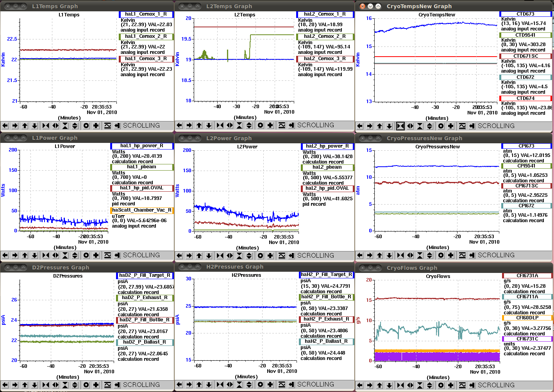The width and height of the screenshot is (554, 392).
Task: Zoom out vertically in L2Temps Graph toolbar
Action: 249,125
